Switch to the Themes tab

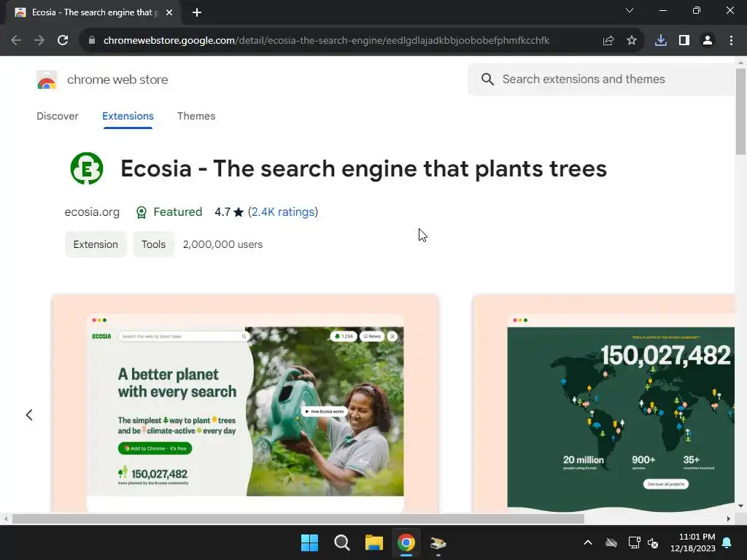point(196,116)
